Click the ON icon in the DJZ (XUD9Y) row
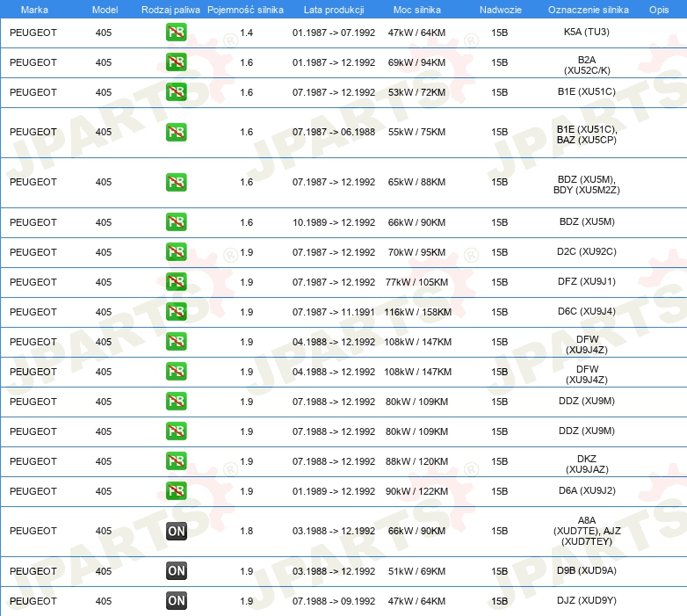 [x=176, y=601]
